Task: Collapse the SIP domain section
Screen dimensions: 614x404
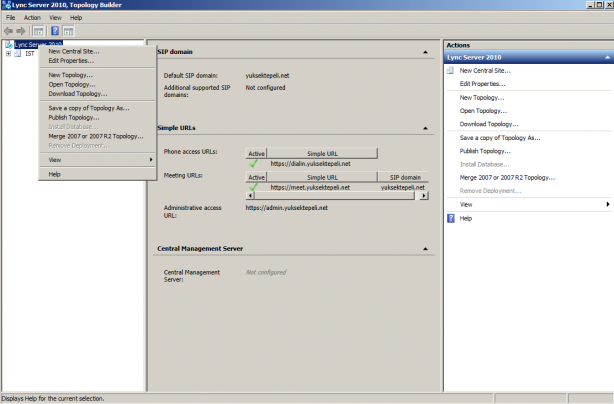Action: 425,52
